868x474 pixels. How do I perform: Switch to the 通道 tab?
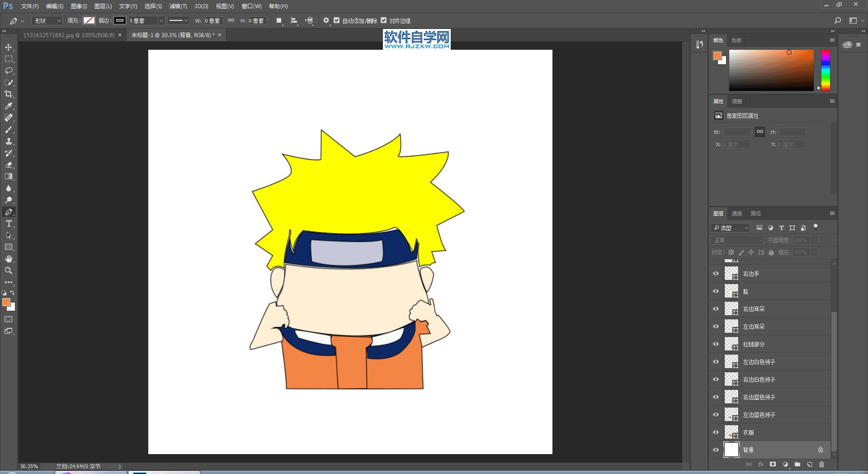pyautogui.click(x=737, y=213)
